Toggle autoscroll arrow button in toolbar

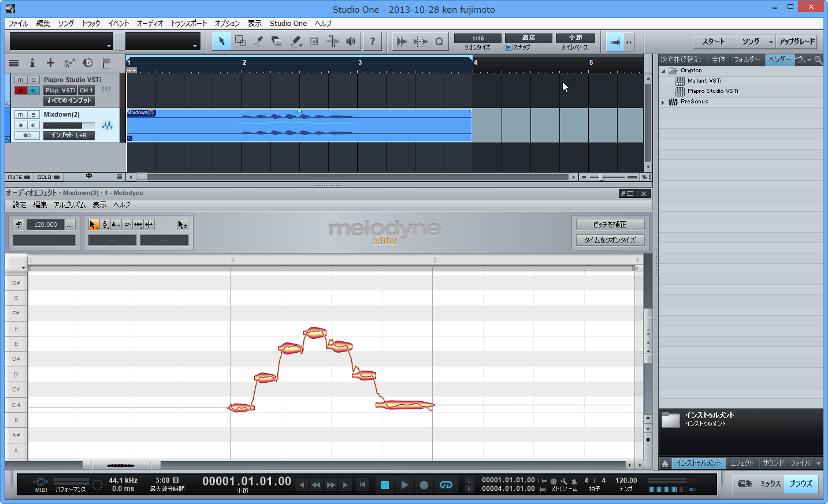coord(615,42)
